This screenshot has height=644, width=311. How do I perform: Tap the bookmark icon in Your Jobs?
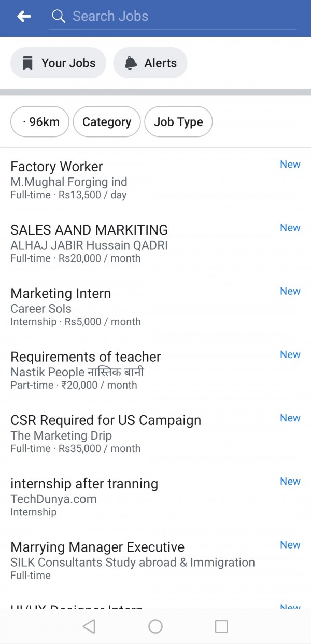[x=27, y=63]
